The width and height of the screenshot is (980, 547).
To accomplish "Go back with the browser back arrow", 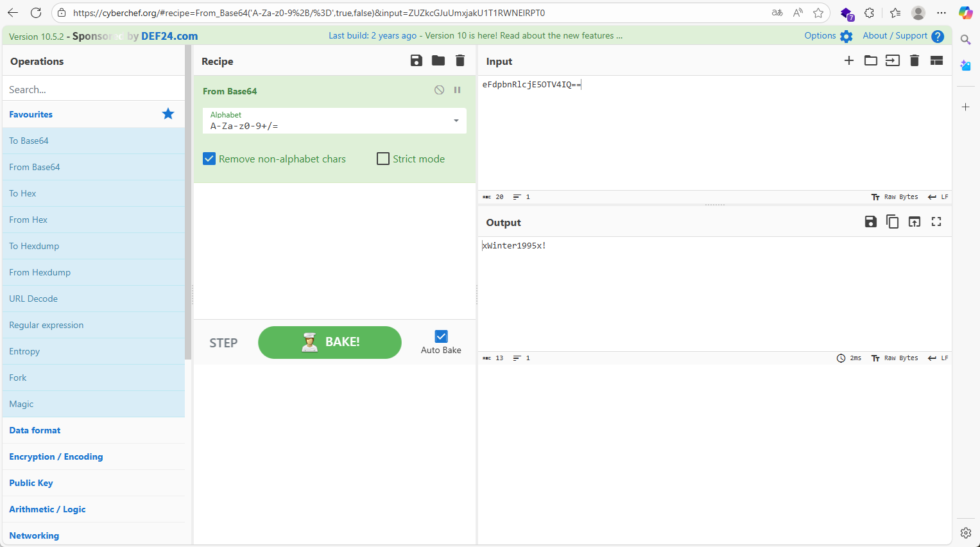I will 13,13.
